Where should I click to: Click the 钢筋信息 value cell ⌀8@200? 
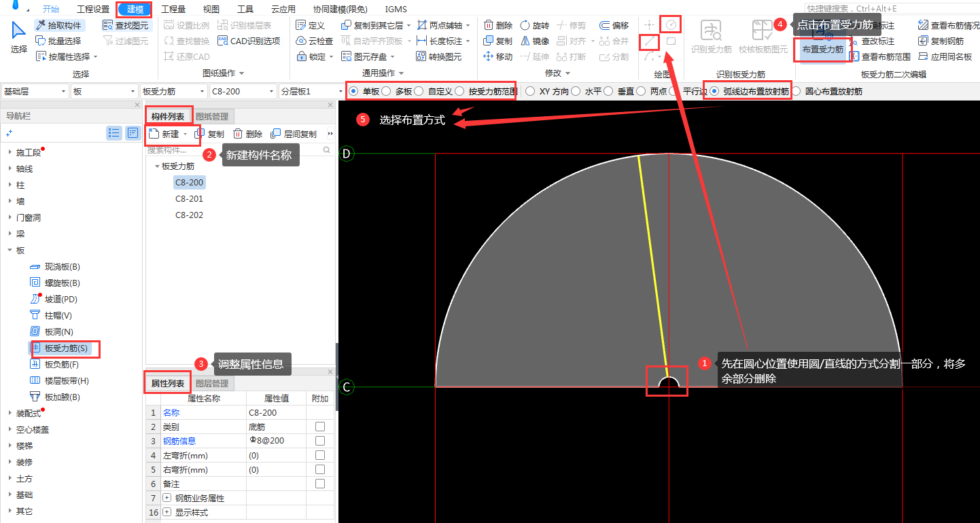276,441
